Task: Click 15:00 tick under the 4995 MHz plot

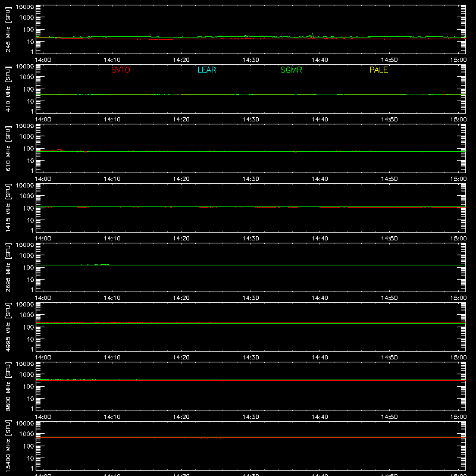Action: (458, 358)
